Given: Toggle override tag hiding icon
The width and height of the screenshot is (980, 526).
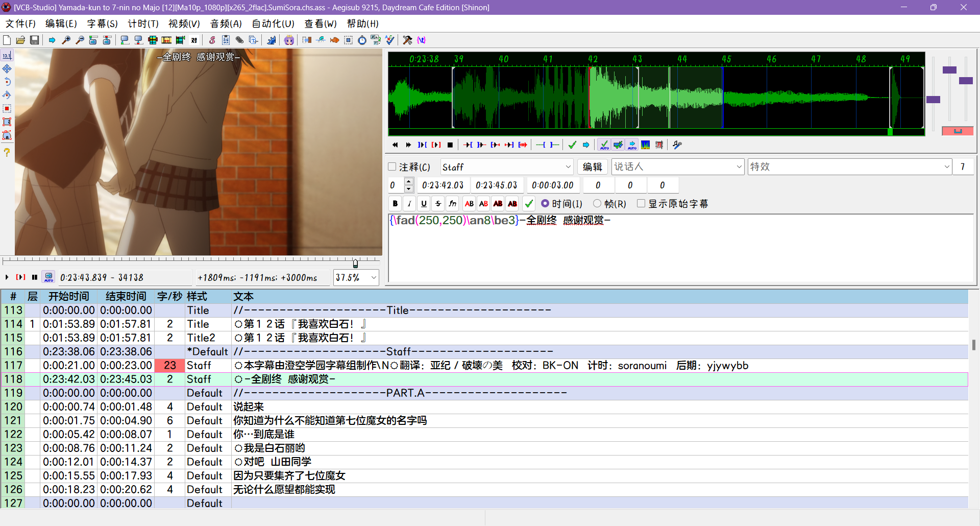Looking at the screenshot, I should [421, 40].
